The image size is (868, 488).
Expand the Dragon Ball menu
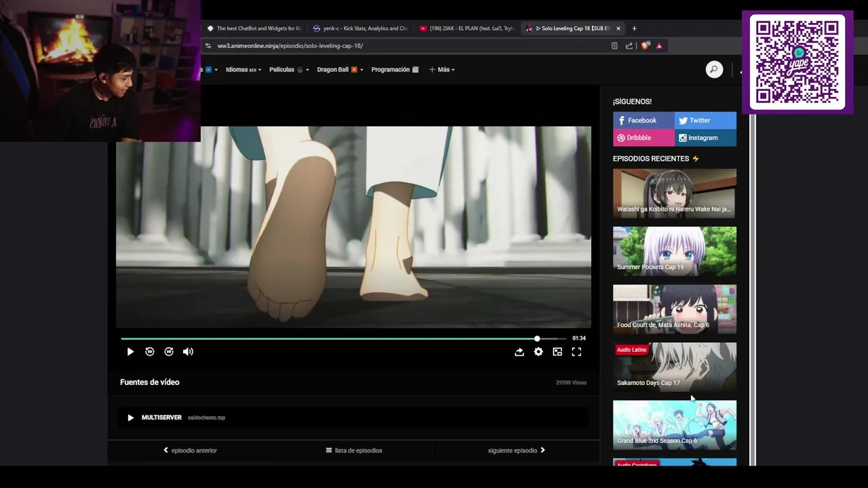coord(340,69)
